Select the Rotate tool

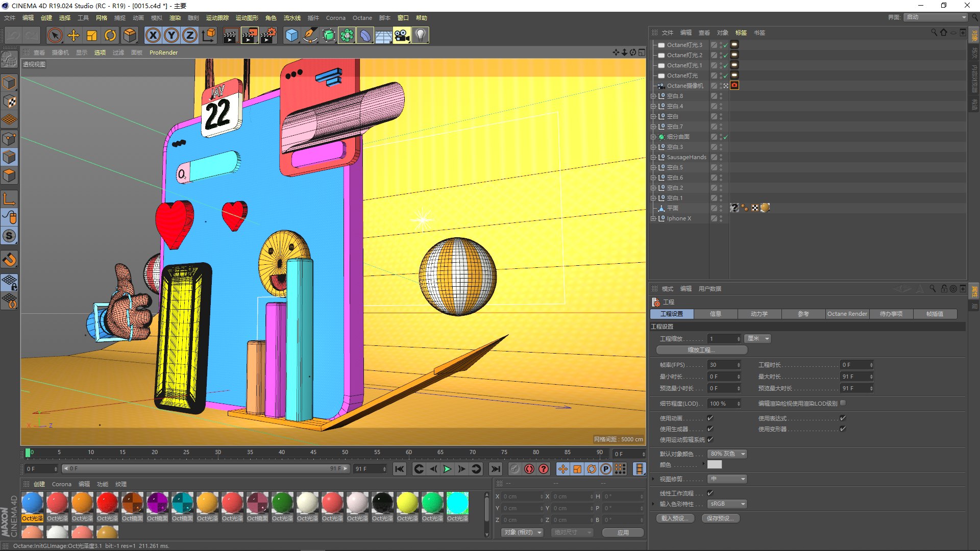click(x=110, y=35)
